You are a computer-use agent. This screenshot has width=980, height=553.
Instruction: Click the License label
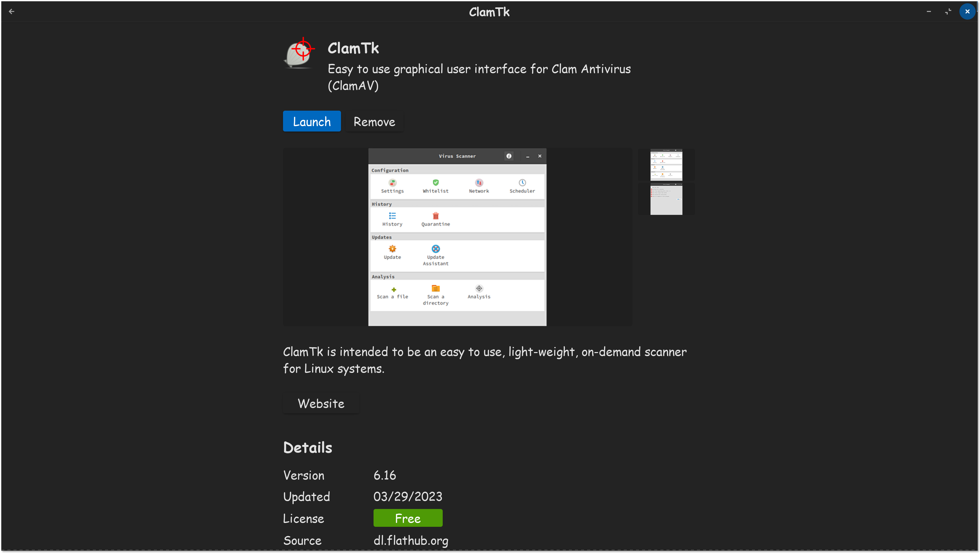(x=303, y=518)
